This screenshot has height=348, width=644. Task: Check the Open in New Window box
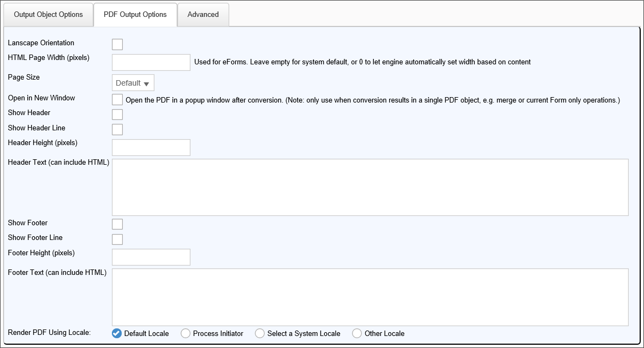(117, 100)
